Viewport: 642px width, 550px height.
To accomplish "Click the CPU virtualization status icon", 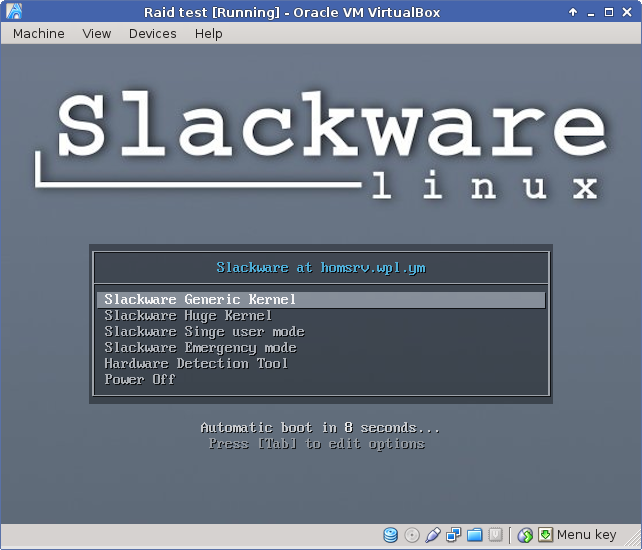I will tap(495, 535).
